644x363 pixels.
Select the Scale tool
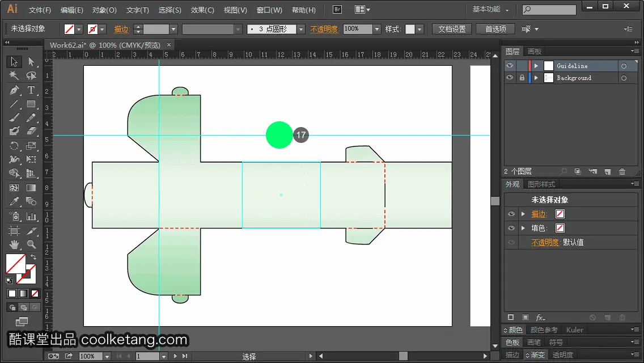pos(31,146)
